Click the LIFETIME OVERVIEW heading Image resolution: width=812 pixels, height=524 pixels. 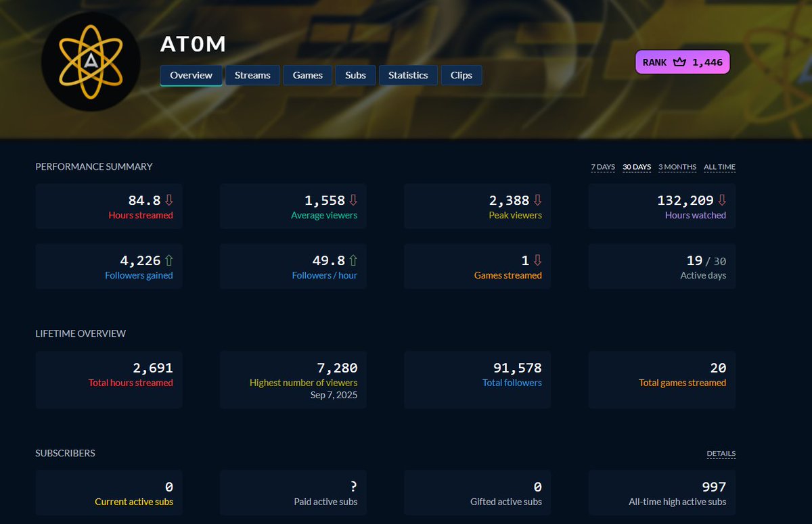click(81, 333)
